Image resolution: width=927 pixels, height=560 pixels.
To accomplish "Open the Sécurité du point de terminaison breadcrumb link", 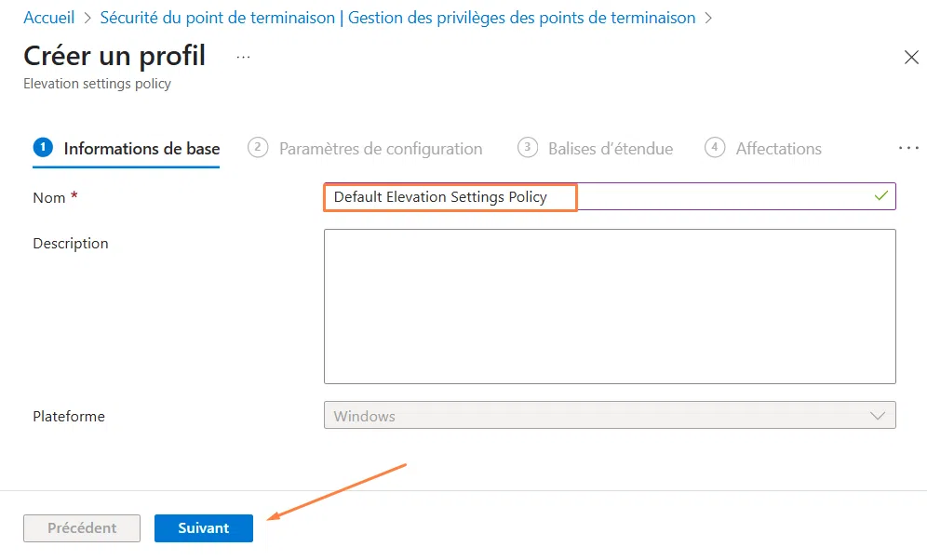I will tap(221, 17).
